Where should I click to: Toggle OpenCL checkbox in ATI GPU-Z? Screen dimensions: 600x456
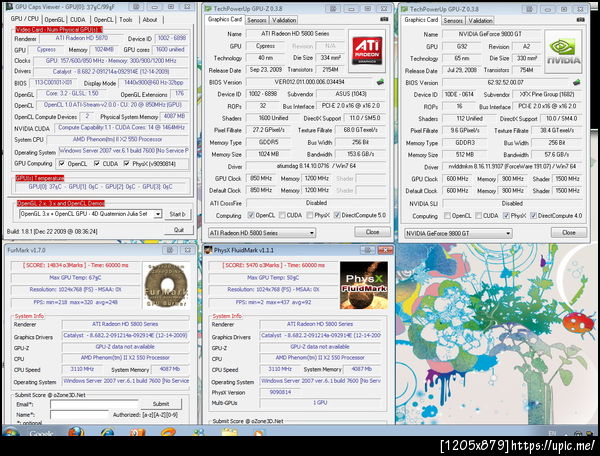(251, 215)
